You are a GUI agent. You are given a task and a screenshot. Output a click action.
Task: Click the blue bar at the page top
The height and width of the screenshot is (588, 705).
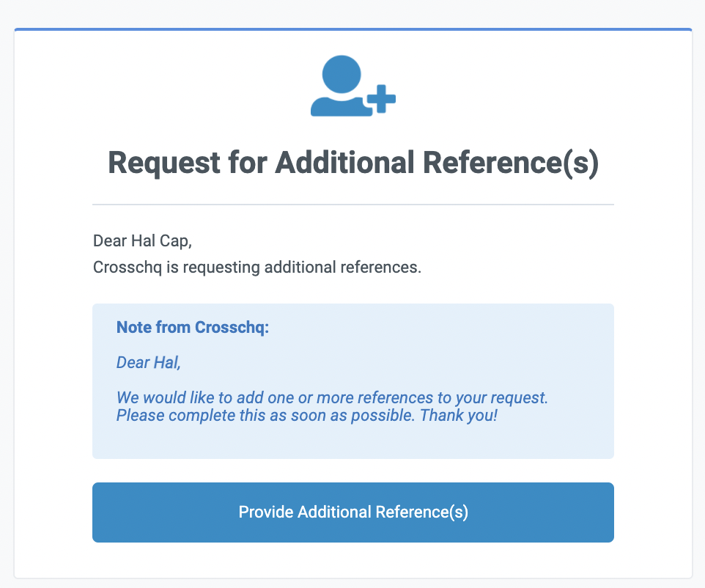coord(352,28)
